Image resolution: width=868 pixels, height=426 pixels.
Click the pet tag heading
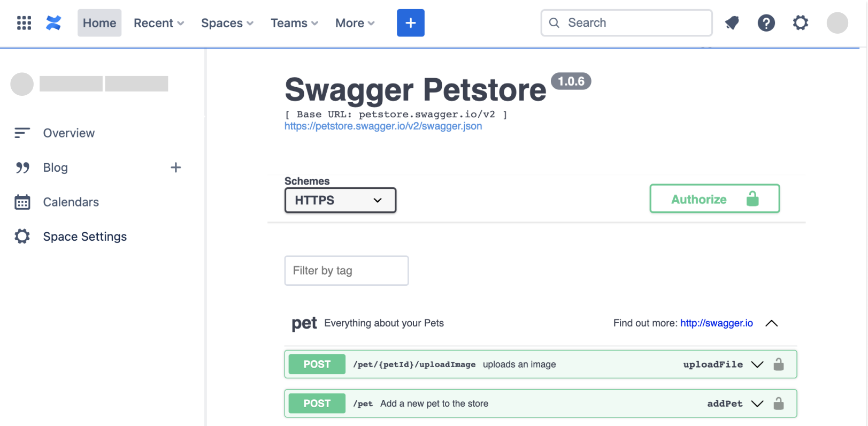pos(304,324)
